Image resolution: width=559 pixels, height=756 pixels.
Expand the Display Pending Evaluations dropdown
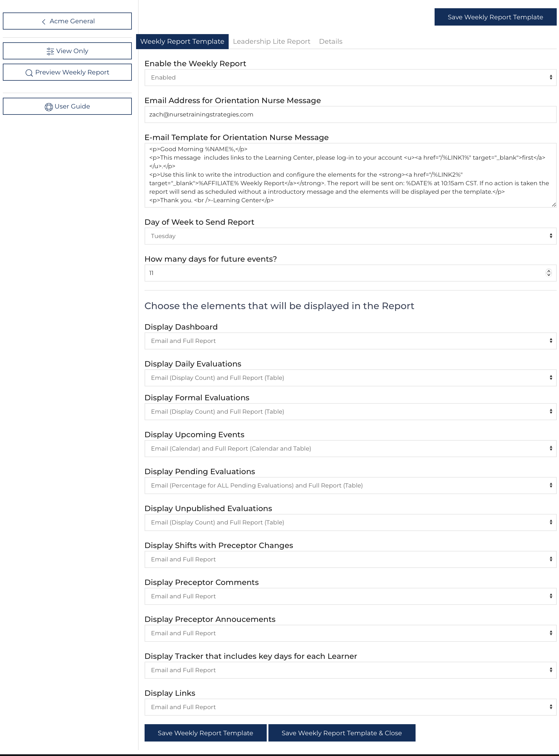click(x=350, y=485)
